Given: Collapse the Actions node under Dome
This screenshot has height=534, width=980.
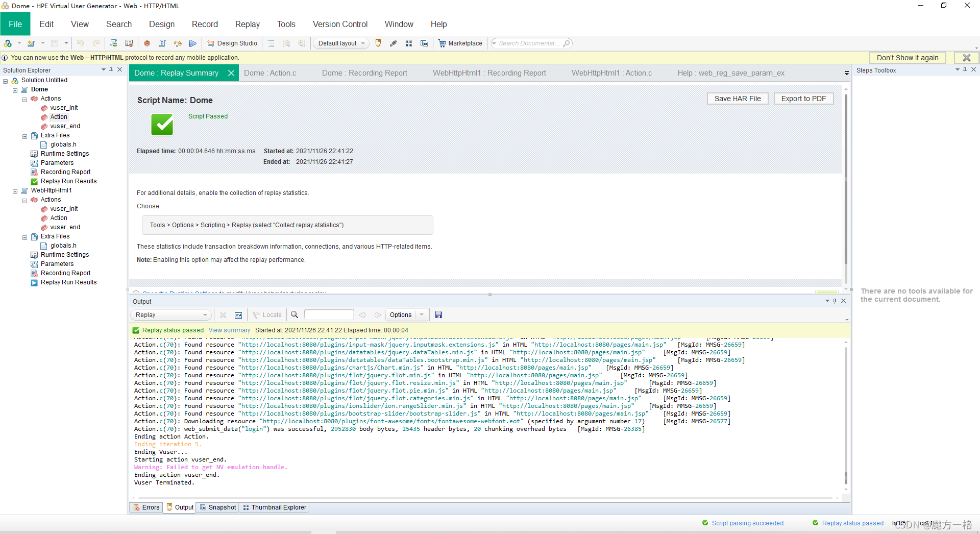Looking at the screenshot, I should tap(25, 100).
